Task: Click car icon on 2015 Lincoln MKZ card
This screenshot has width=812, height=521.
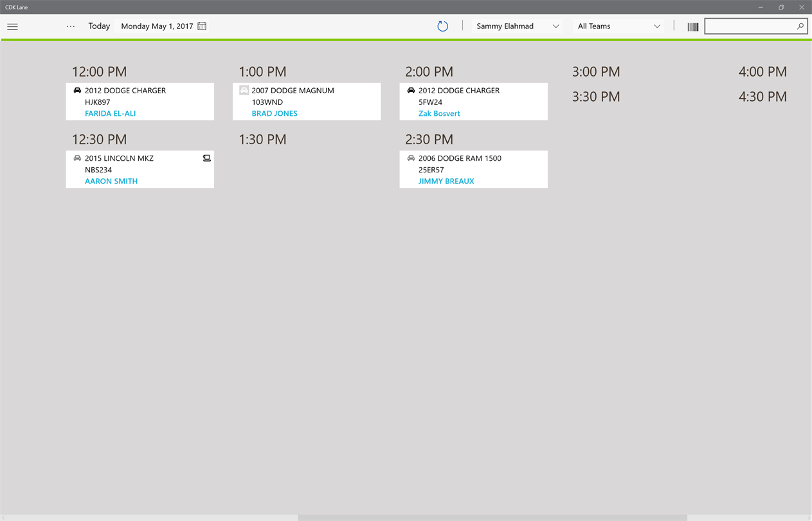Action: (77, 158)
